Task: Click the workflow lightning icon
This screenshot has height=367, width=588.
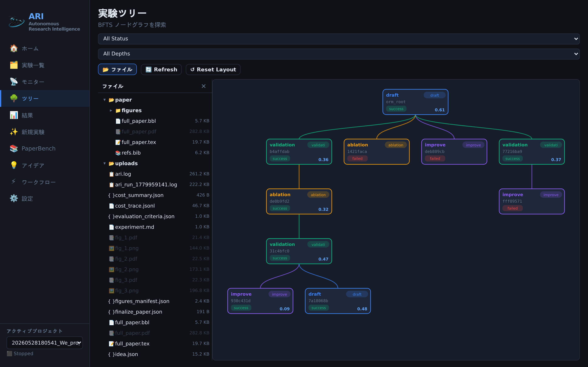Action: 14,182
